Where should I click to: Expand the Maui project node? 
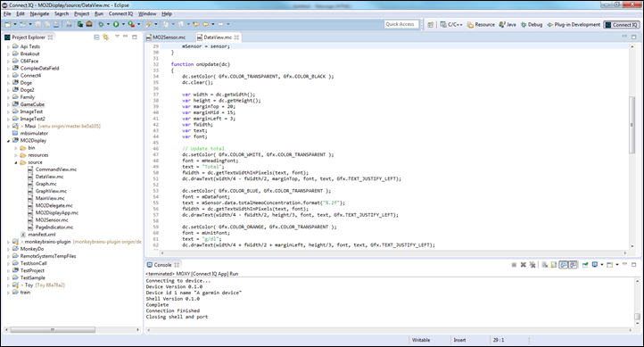click(x=8, y=127)
